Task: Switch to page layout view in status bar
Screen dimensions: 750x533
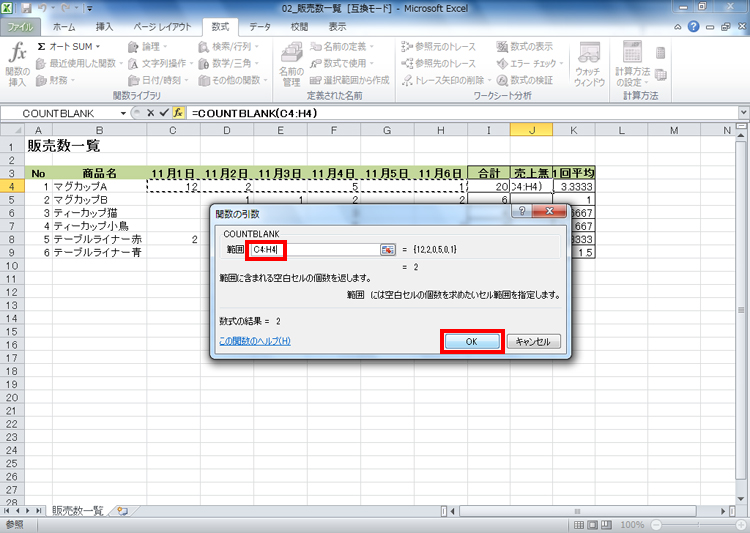Action: (592, 525)
